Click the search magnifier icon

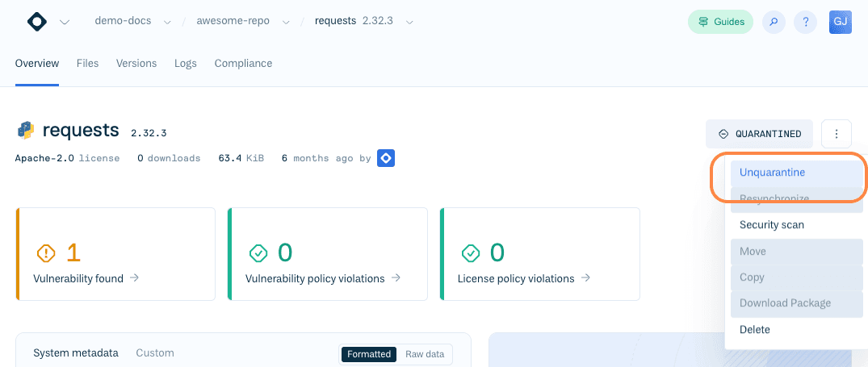(774, 22)
